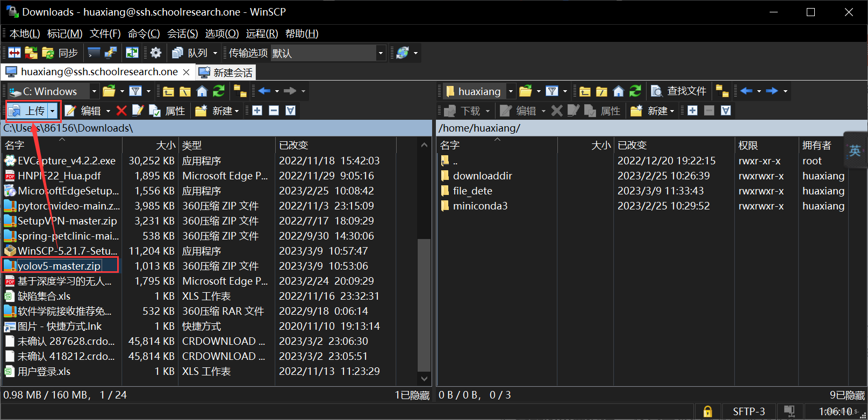The width and height of the screenshot is (868, 420).
Task: Select yolov5-master.zip in local list
Action: click(x=59, y=266)
